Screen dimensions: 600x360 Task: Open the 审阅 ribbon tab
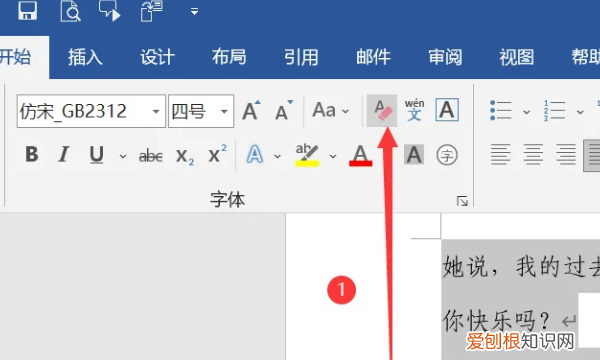coord(445,57)
